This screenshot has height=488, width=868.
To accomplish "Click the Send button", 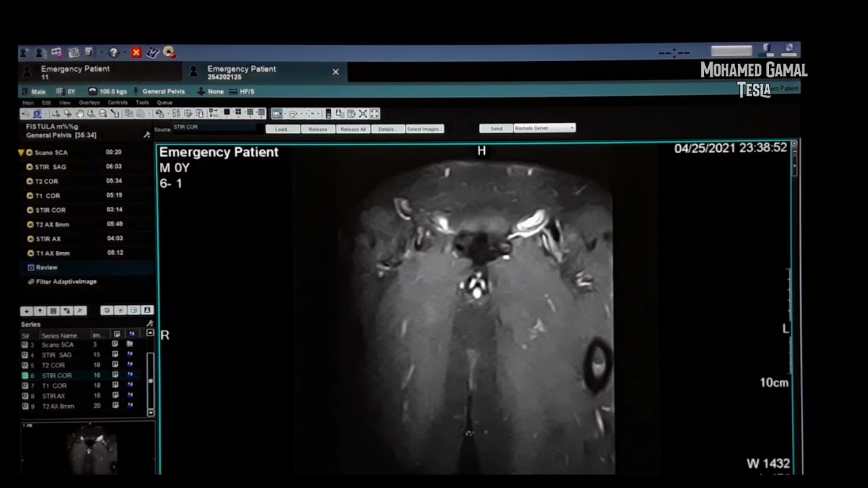I will tap(496, 128).
